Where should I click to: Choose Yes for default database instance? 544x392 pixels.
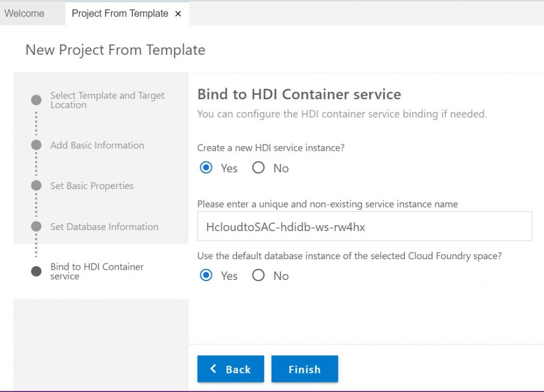(206, 276)
